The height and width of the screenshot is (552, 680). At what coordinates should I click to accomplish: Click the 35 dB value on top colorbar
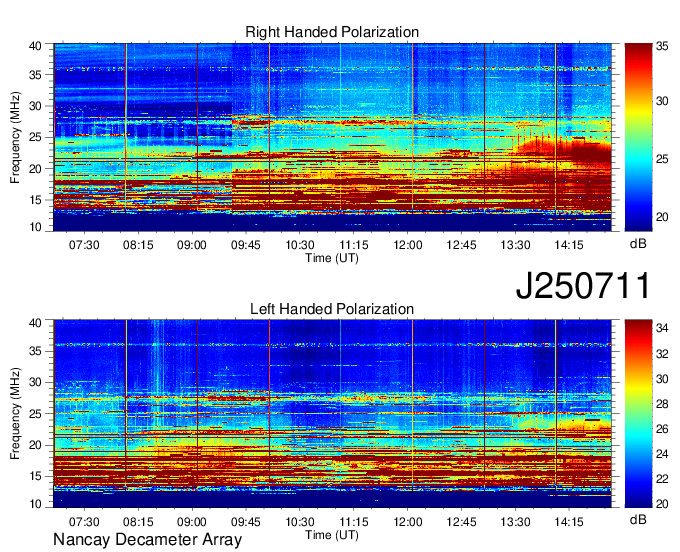click(x=662, y=46)
